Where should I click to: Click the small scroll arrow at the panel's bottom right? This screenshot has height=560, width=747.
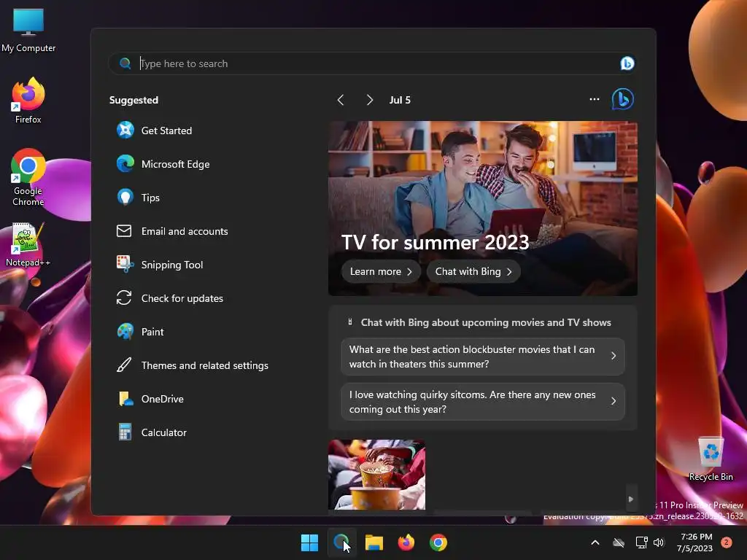tap(631, 499)
